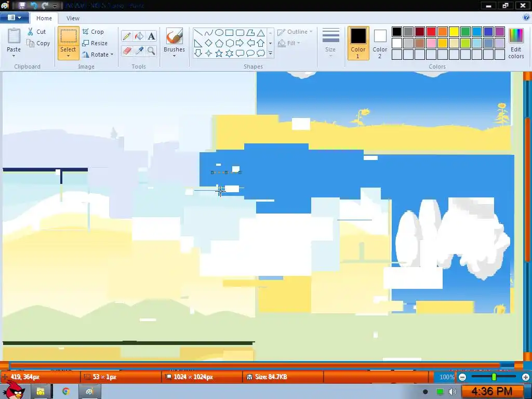The height and width of the screenshot is (399, 532).
Task: Pick the purple color swatch
Action: pos(499,32)
